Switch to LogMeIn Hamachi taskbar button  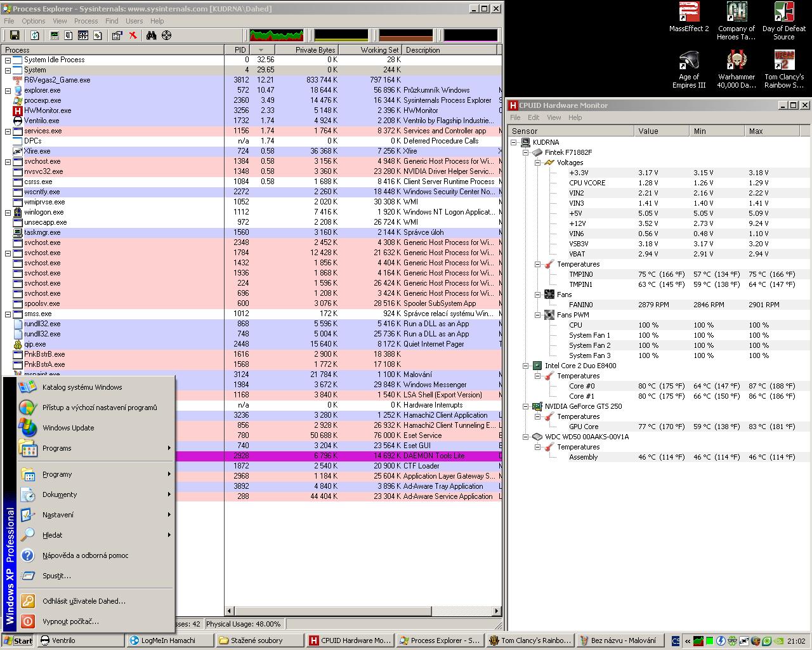(x=167, y=640)
